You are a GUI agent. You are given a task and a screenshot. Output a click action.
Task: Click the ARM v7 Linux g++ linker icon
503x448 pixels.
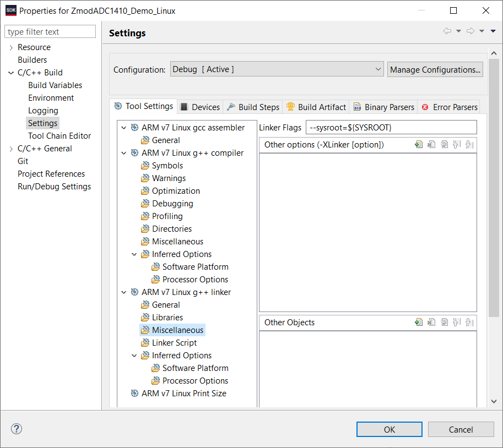135,292
